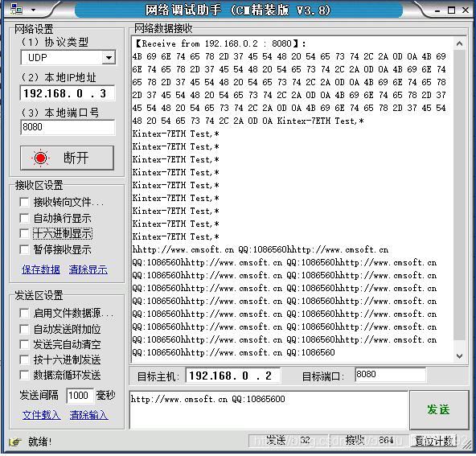
Task: Enable 按十六进制发送 checkbox
Action: [24, 359]
